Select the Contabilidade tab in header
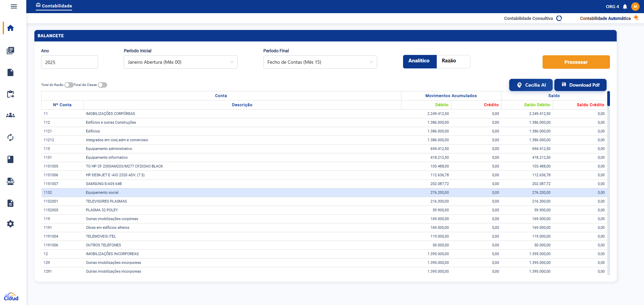644x305 pixels. [x=54, y=6]
